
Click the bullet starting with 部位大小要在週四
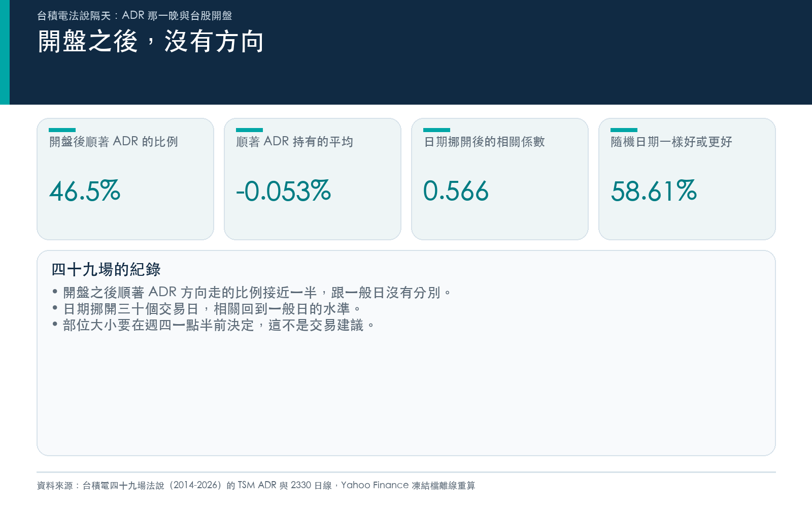point(213,325)
